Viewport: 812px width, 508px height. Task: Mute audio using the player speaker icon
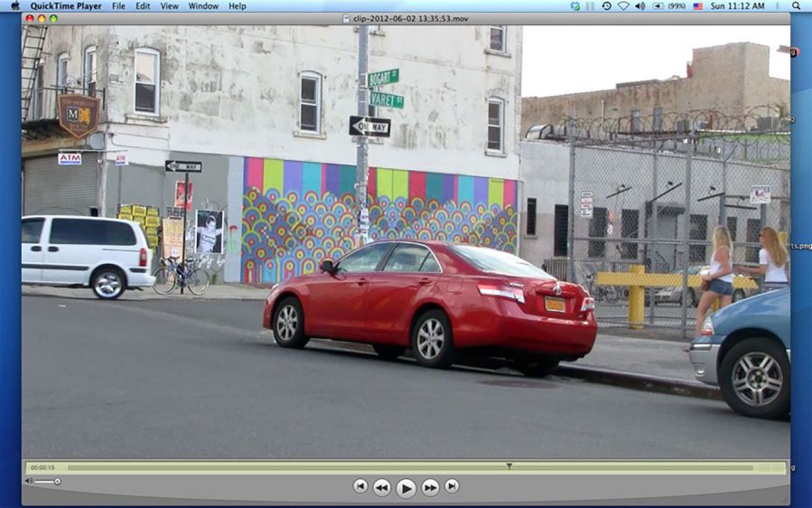29,481
